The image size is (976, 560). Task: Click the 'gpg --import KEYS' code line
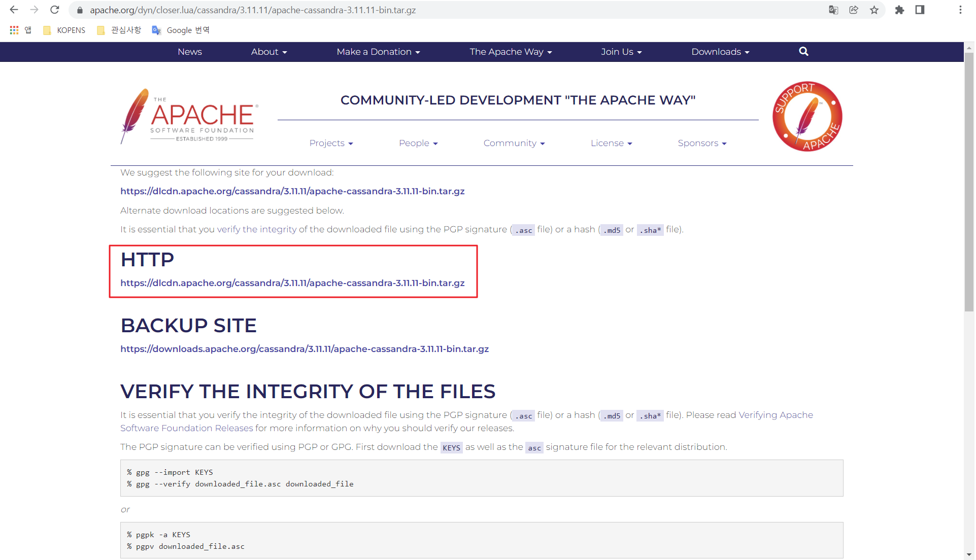pyautogui.click(x=170, y=472)
